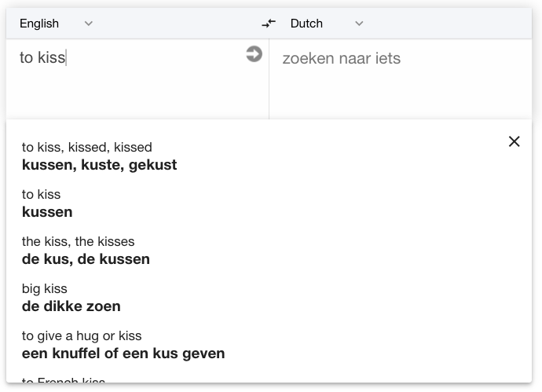Click 'the kiss, the kisses' English phrase

click(x=78, y=242)
